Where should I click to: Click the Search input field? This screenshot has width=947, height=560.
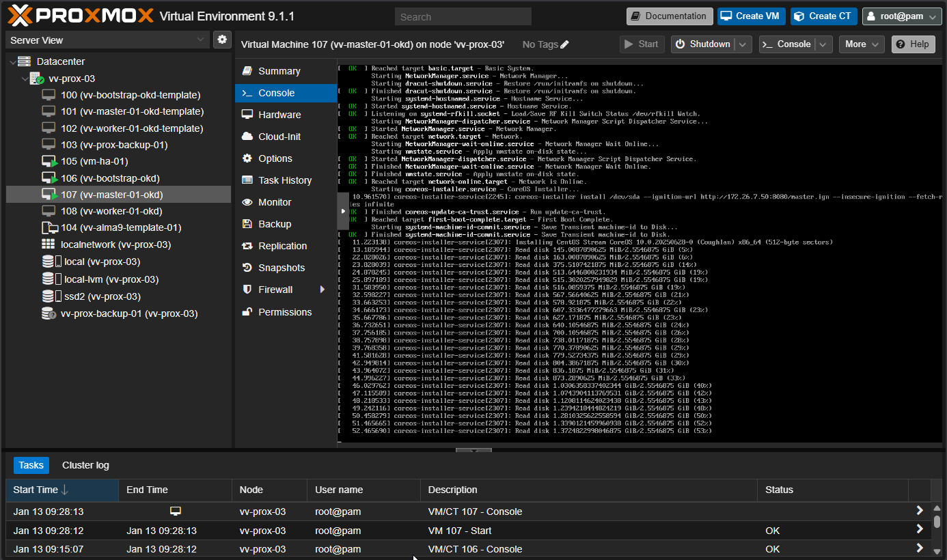pyautogui.click(x=463, y=17)
